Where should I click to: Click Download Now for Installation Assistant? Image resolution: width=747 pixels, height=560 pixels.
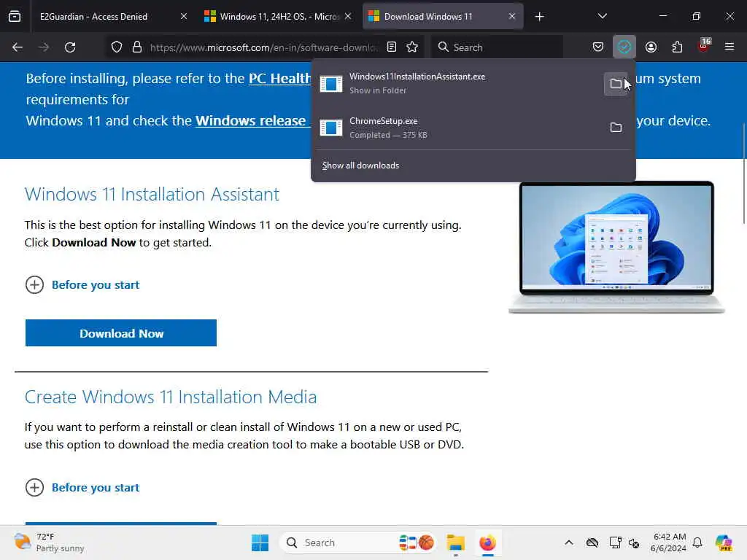coord(121,332)
